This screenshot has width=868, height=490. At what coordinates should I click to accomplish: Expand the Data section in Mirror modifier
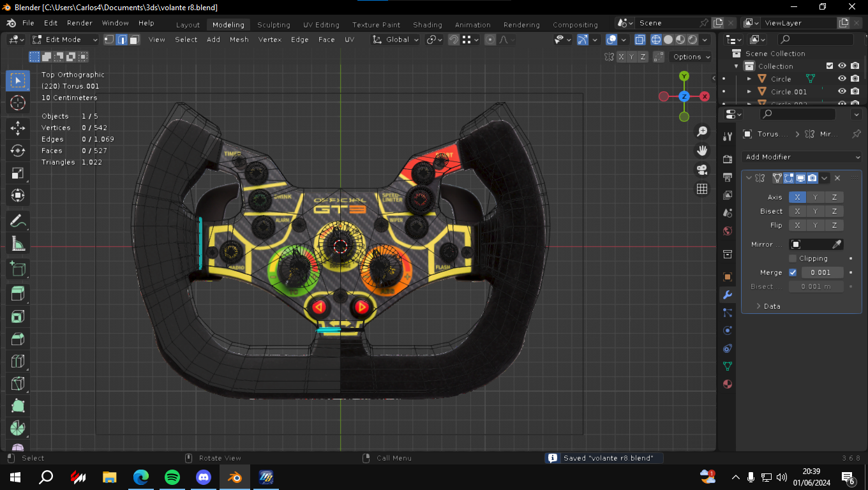[772, 306]
